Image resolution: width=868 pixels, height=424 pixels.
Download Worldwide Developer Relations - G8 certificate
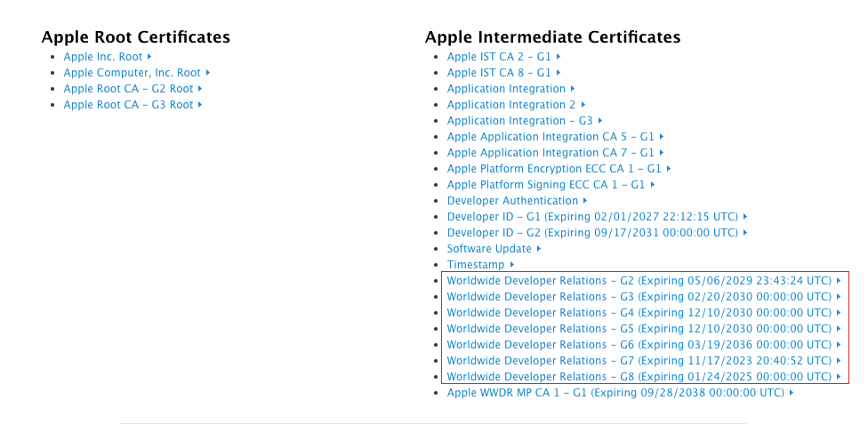tap(644, 377)
